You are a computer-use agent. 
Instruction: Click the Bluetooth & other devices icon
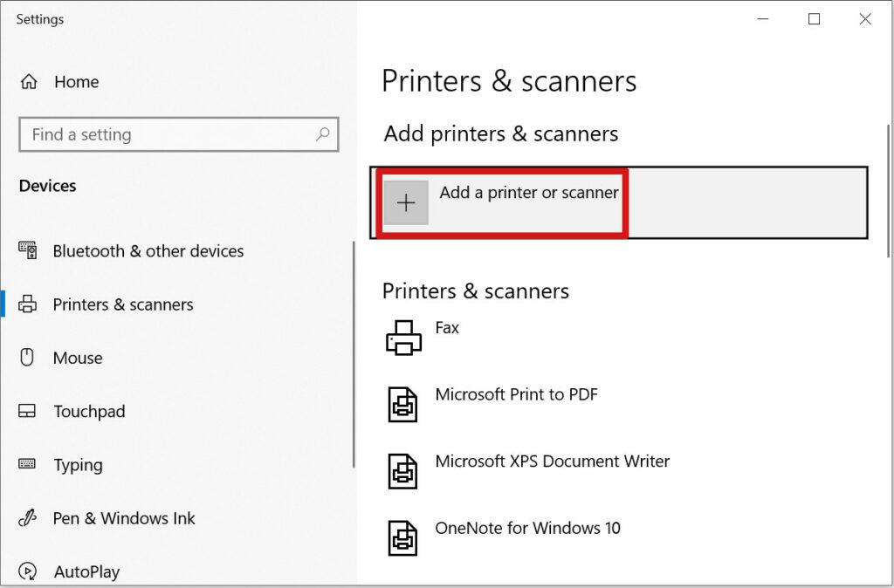tap(28, 250)
